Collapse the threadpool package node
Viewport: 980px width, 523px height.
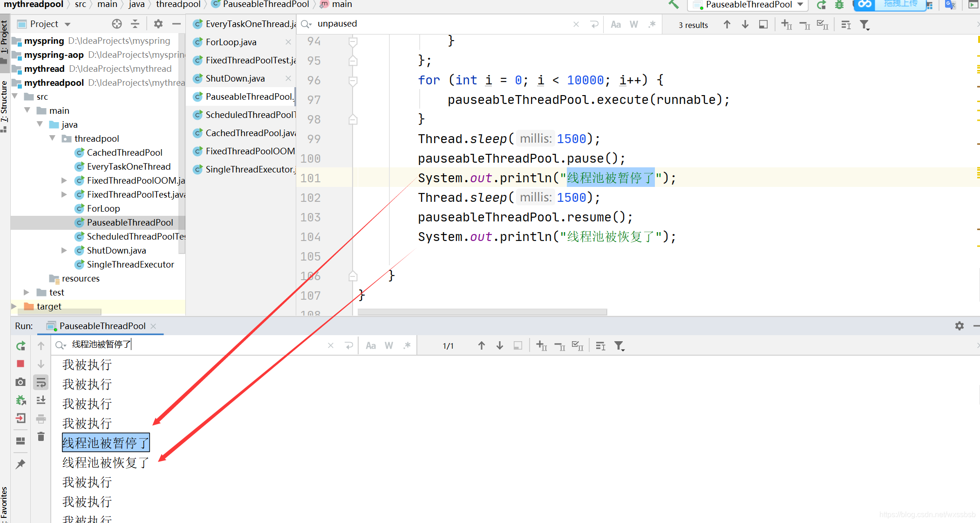[x=53, y=138]
